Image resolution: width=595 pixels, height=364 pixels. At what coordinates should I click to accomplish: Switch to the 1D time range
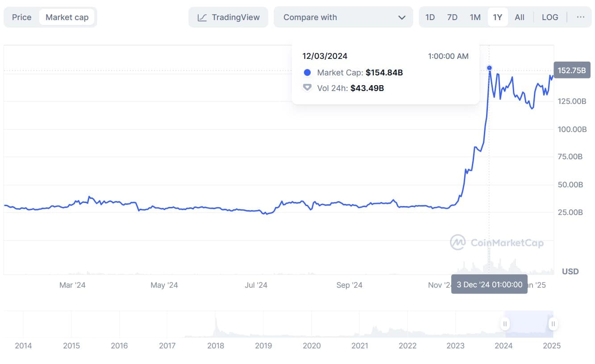click(430, 17)
